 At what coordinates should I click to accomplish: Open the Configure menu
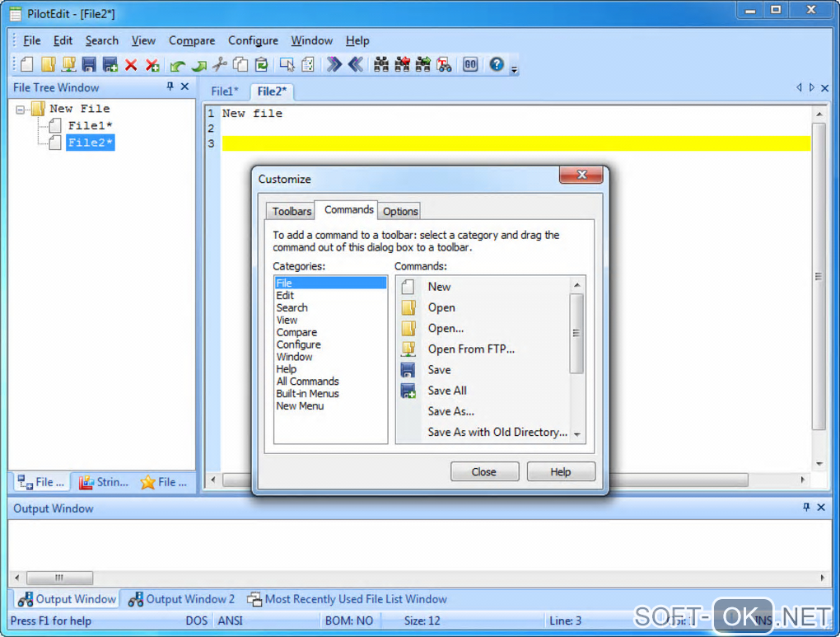(253, 40)
